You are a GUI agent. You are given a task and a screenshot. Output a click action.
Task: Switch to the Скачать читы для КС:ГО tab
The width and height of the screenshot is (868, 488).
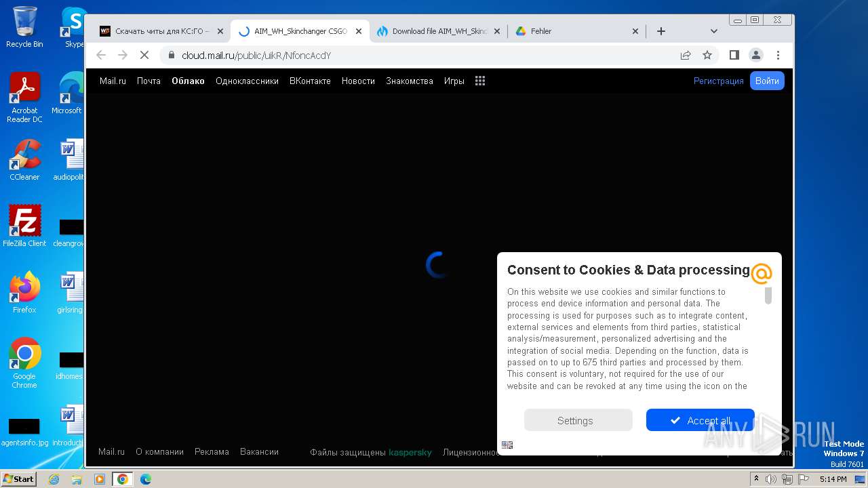161,31
